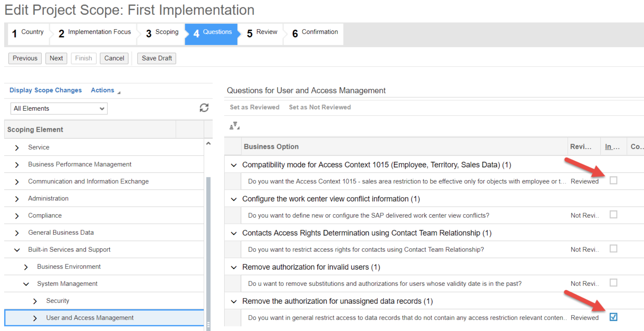
Task: Select the Administration tree item
Action: pyautogui.click(x=48, y=199)
